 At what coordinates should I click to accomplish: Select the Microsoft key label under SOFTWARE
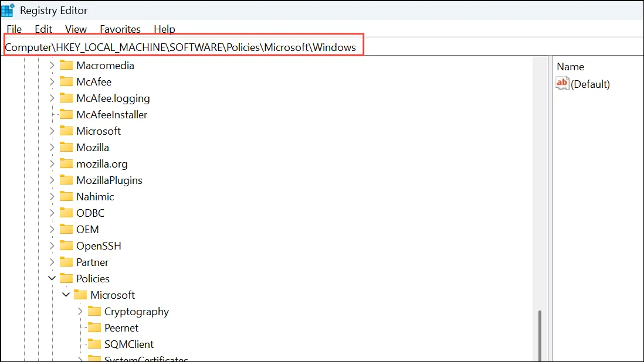99,131
